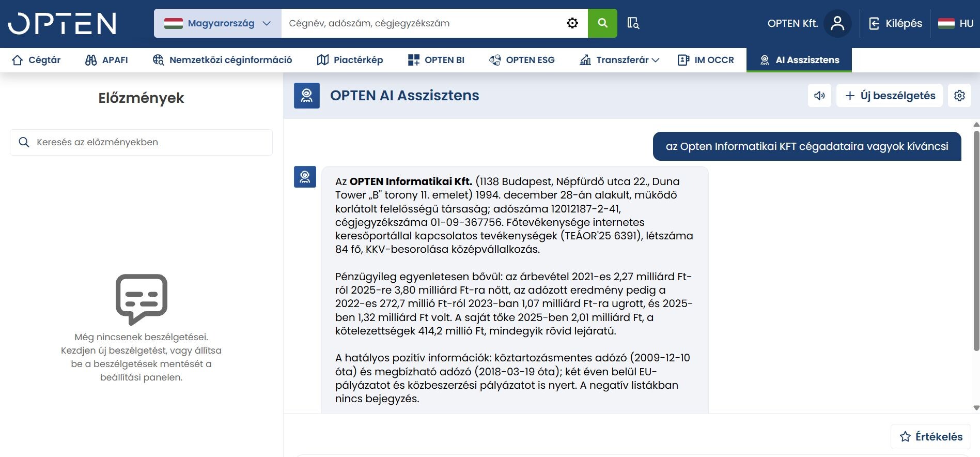Open the Cégtár tab
980x457 pixels.
coord(36,60)
